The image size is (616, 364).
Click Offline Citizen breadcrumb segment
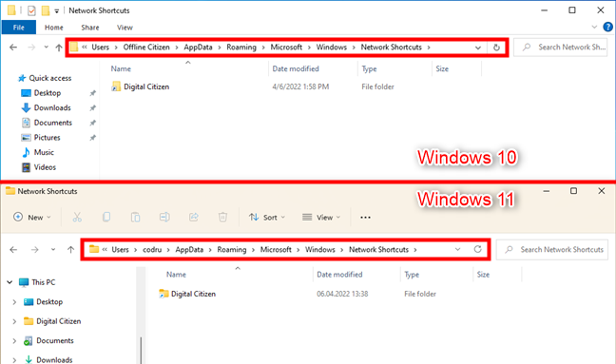(x=146, y=48)
